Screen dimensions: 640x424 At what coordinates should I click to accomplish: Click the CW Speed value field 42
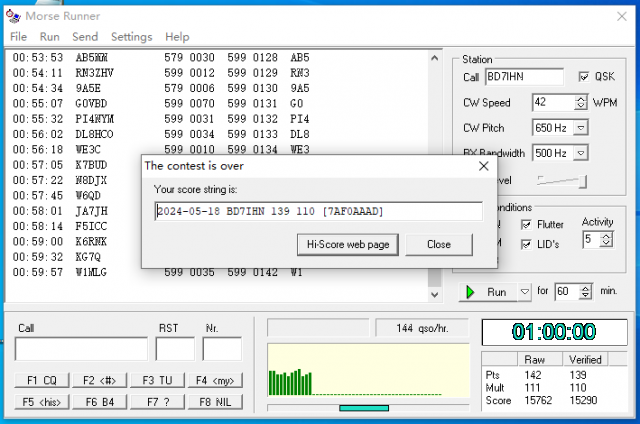(x=553, y=102)
